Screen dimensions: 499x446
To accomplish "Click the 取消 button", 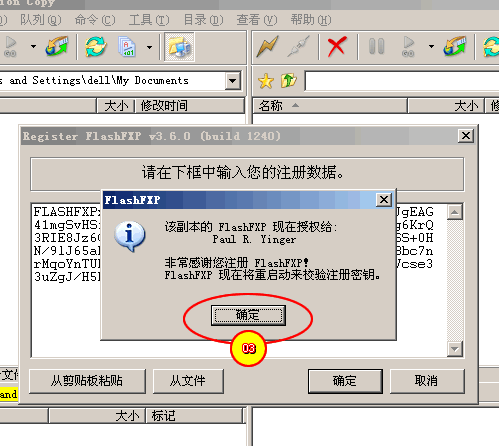I will click(427, 381).
